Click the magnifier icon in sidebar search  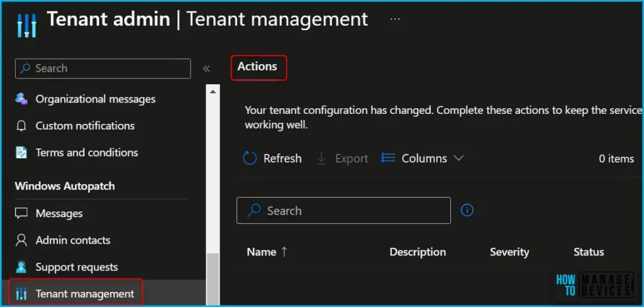pos(25,68)
